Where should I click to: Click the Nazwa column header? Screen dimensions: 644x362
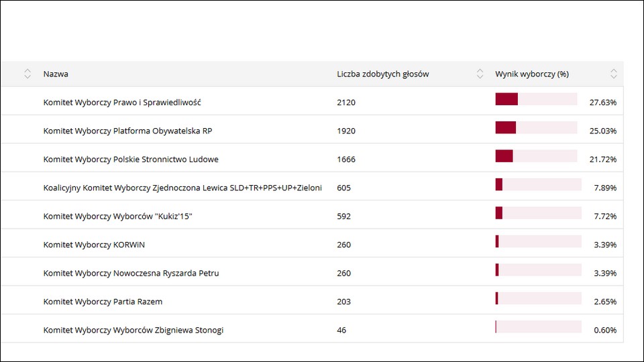[56, 74]
